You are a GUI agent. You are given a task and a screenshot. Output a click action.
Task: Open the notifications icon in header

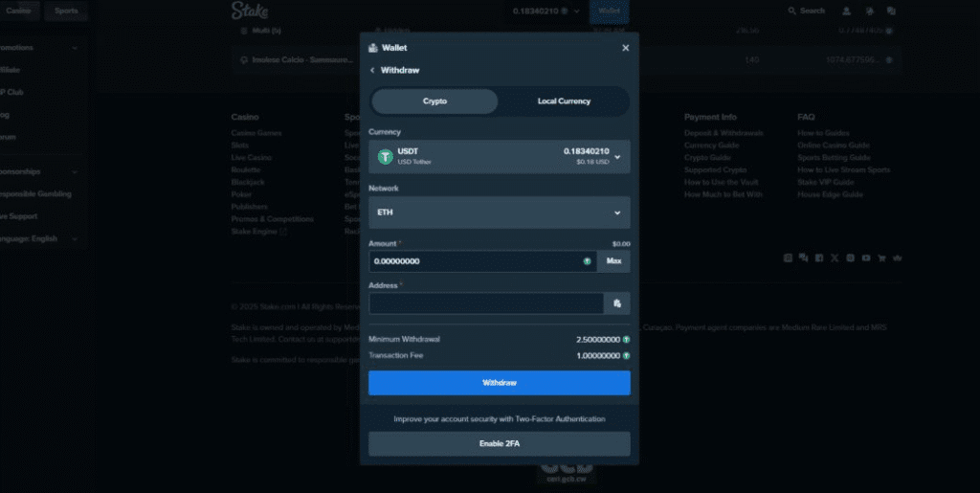coord(868,11)
